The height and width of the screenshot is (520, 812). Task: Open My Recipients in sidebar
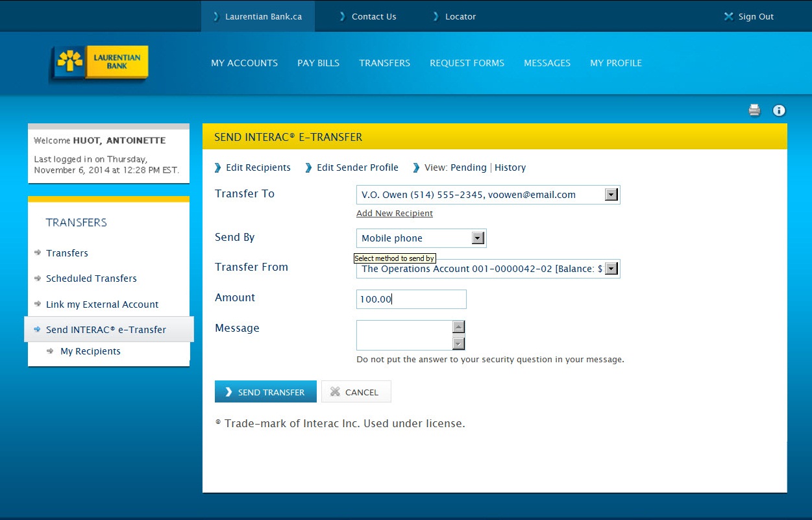pyautogui.click(x=90, y=351)
